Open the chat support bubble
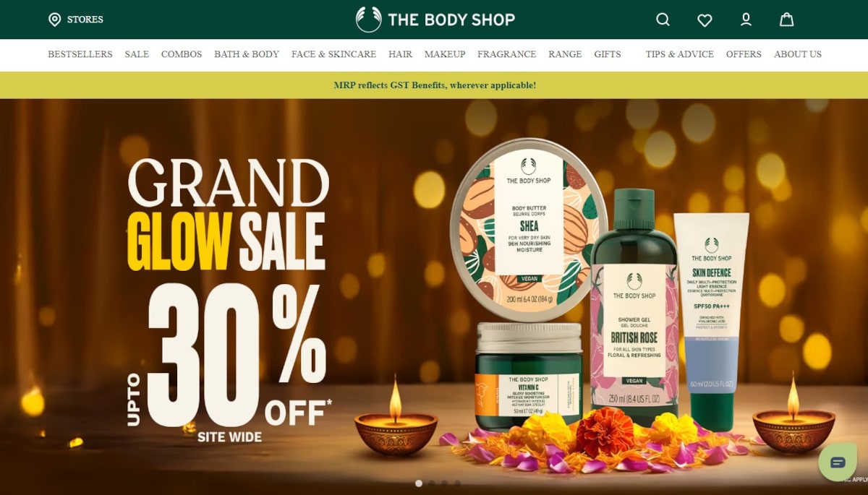The height and width of the screenshot is (495, 868). coord(838,462)
